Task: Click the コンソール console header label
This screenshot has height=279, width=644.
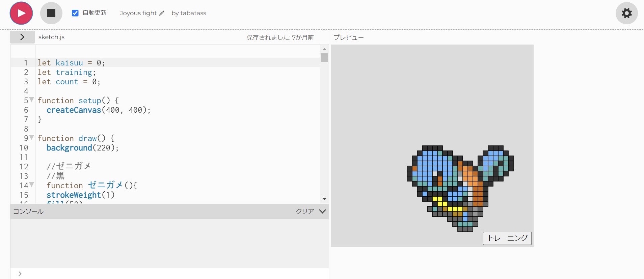Action: pyautogui.click(x=28, y=211)
